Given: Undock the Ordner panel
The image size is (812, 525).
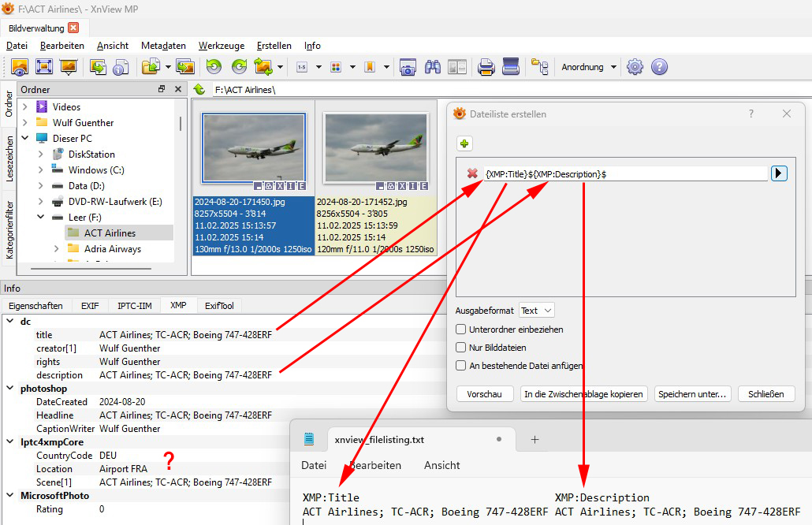Looking at the screenshot, I should pos(162,89).
